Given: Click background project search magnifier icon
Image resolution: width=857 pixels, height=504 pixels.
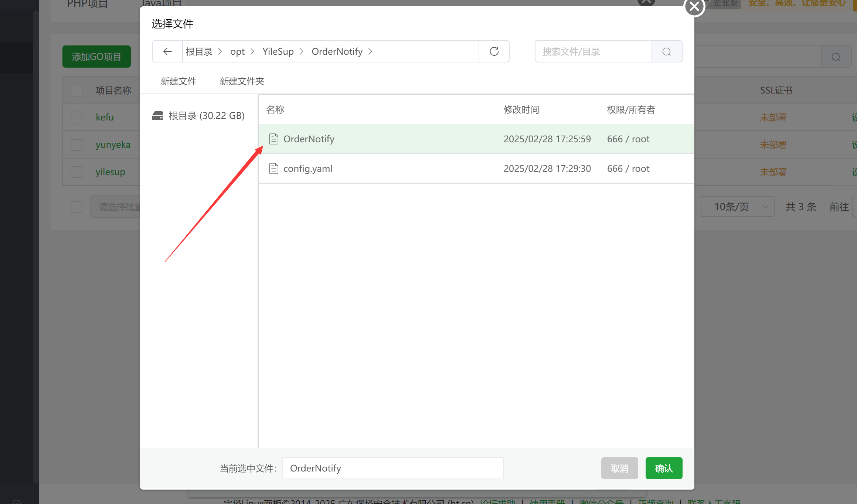Looking at the screenshot, I should [x=836, y=57].
